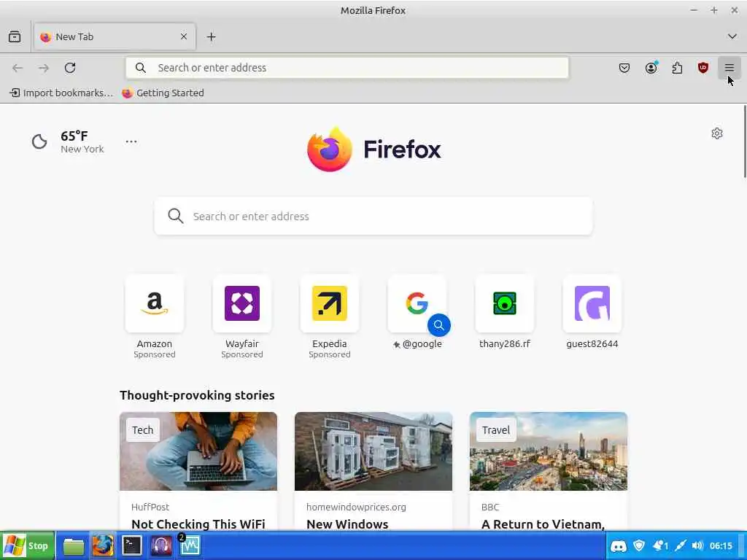Open the HuffPost laptop story thumbnail
747x560 pixels.
tap(198, 451)
